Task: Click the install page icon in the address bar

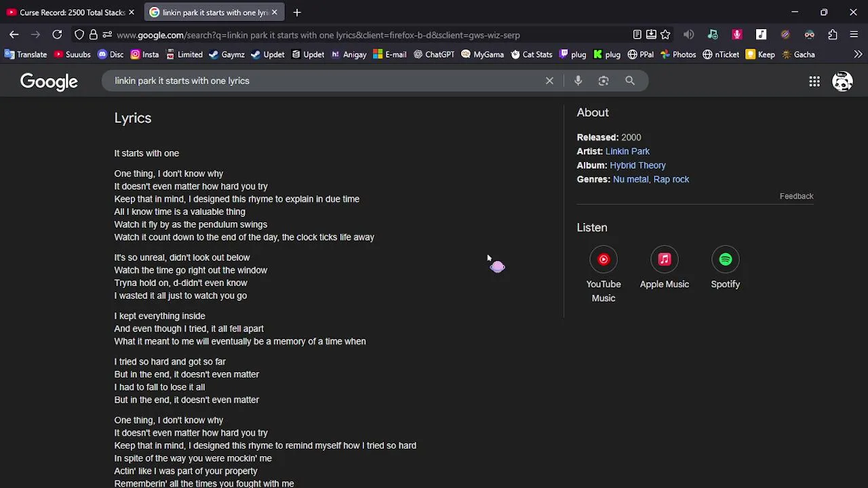Action: click(651, 35)
